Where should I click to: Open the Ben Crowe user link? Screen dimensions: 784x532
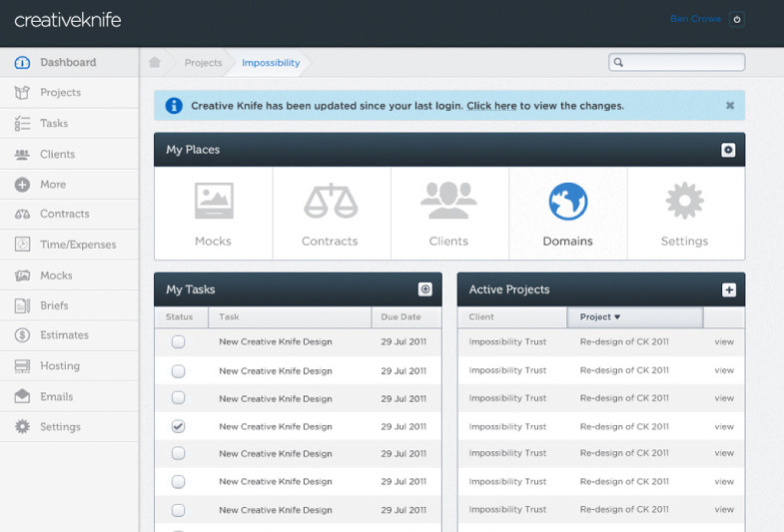coord(695,19)
